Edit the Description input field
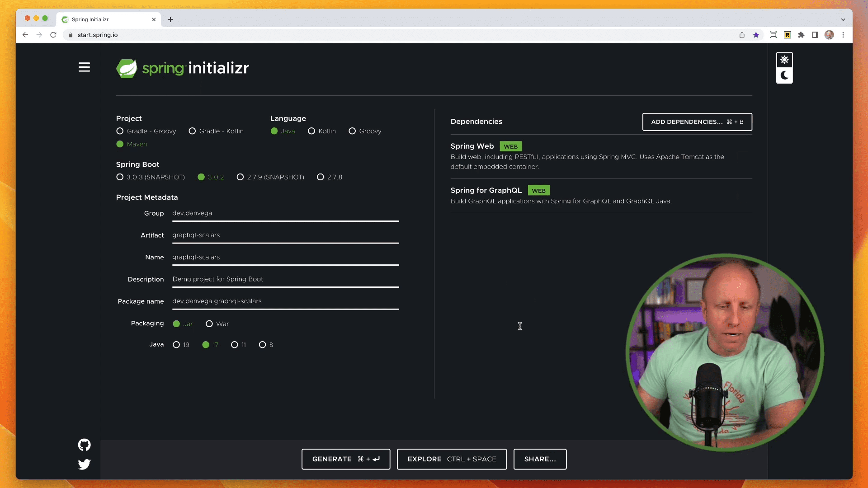This screenshot has height=488, width=868. (x=285, y=279)
